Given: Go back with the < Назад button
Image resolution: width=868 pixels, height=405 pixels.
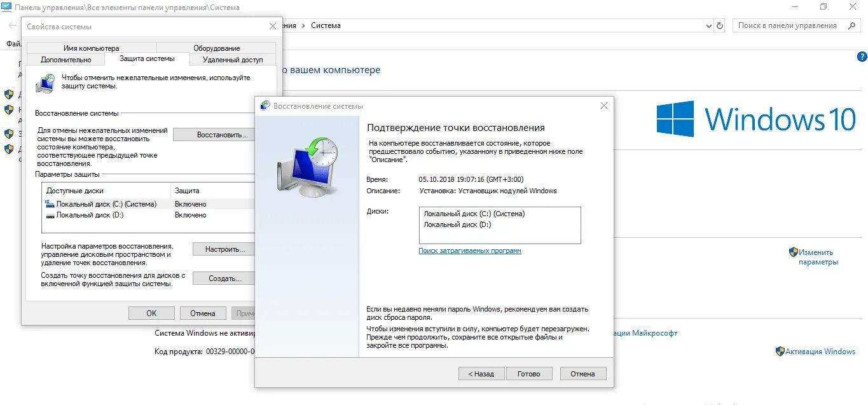Looking at the screenshot, I should pos(481,374).
